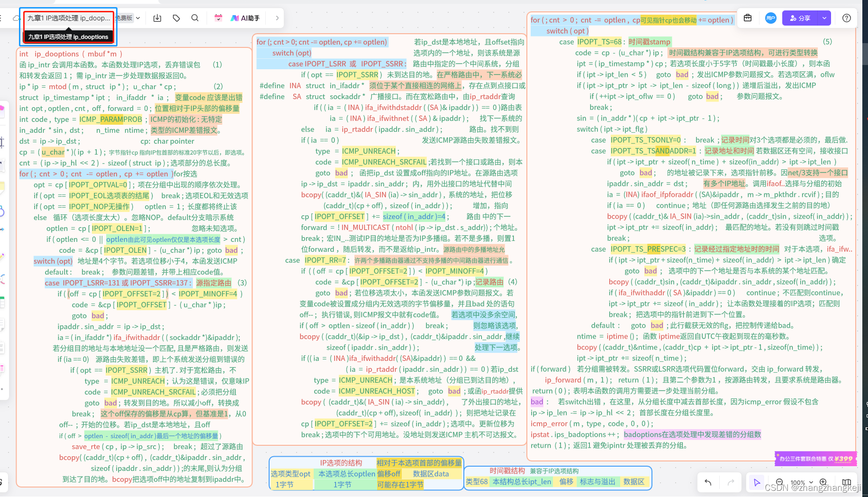The width and height of the screenshot is (868, 497).
Task: Click '标志与溢出' table cell
Action: [597, 481]
